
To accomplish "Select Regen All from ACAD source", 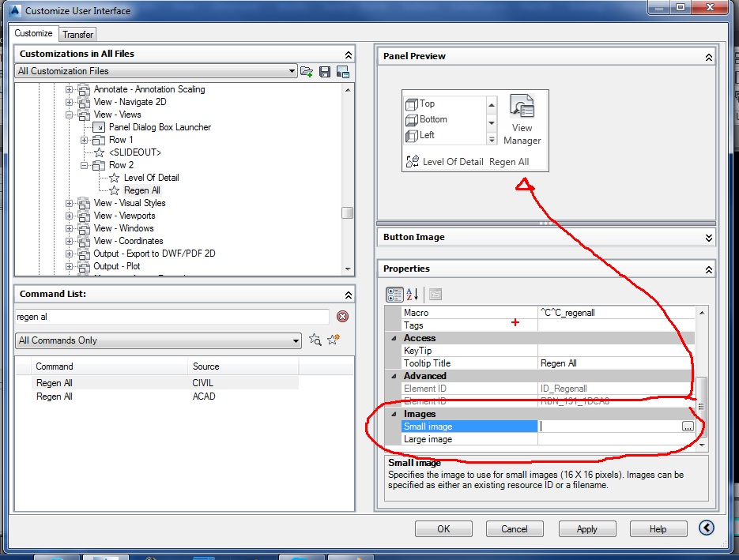I will 165,397.
